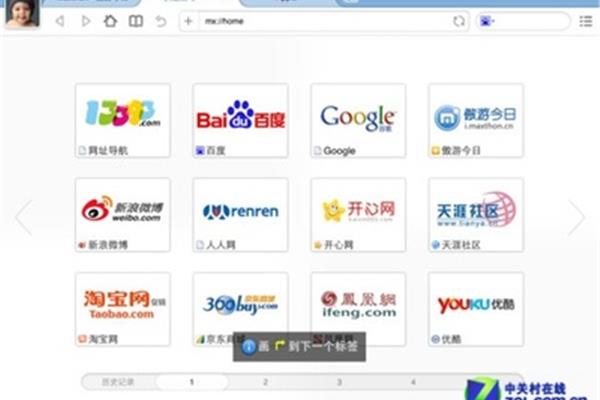Select page 3 in the pager
Screen dimensions: 600x400
[339, 382]
